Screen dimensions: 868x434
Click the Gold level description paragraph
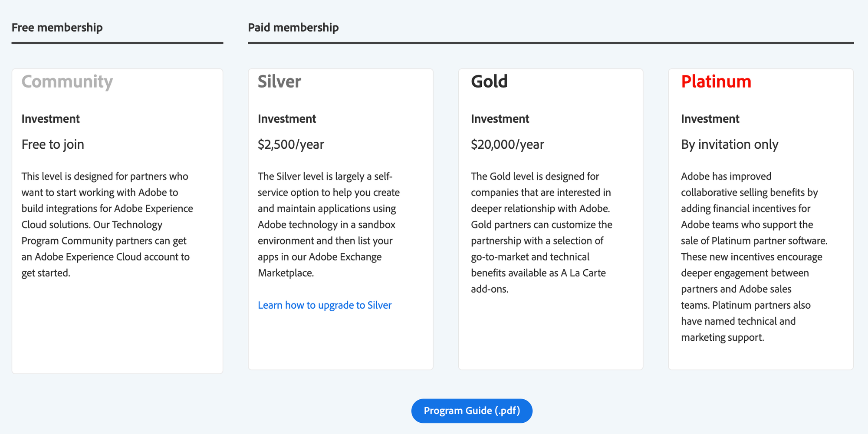[541, 233]
